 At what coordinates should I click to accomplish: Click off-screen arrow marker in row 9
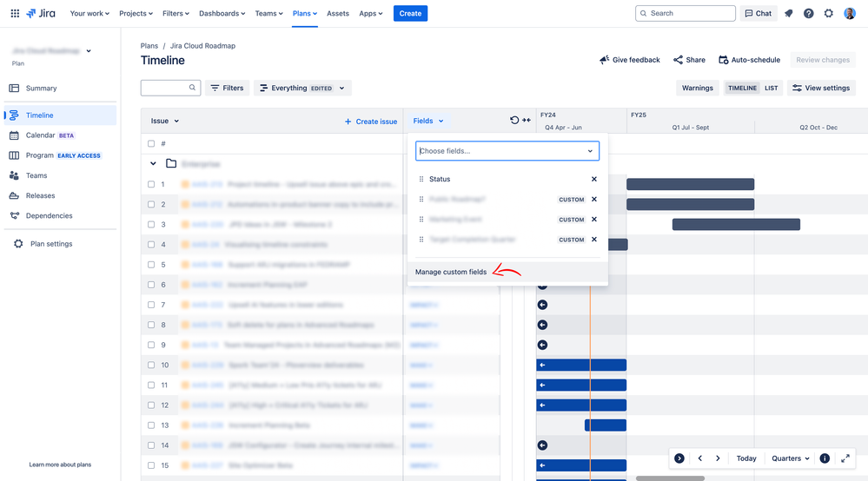click(x=542, y=345)
